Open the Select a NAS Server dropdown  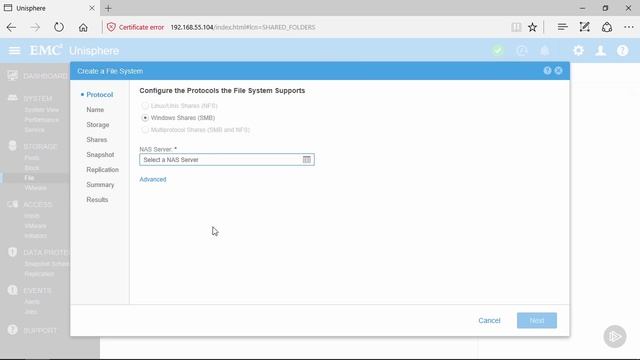click(227, 160)
